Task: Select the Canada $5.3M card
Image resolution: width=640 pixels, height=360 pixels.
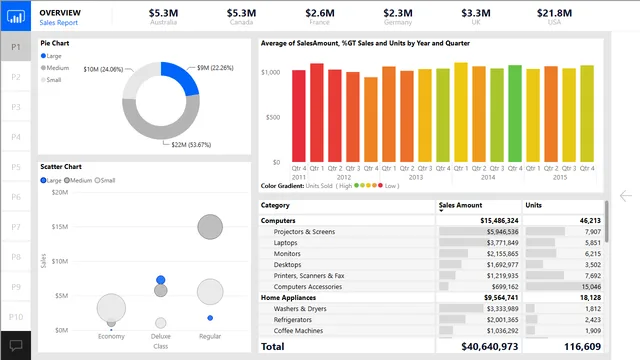Action: (x=241, y=16)
